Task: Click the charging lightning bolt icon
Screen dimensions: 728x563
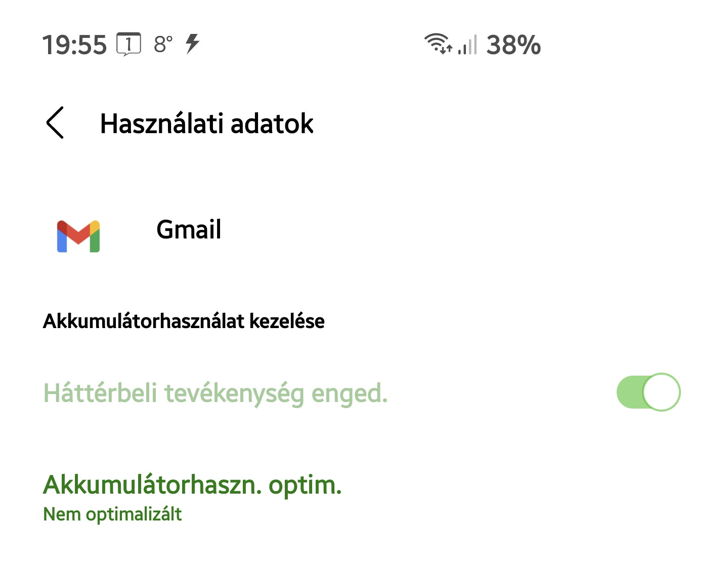Action: click(x=192, y=44)
